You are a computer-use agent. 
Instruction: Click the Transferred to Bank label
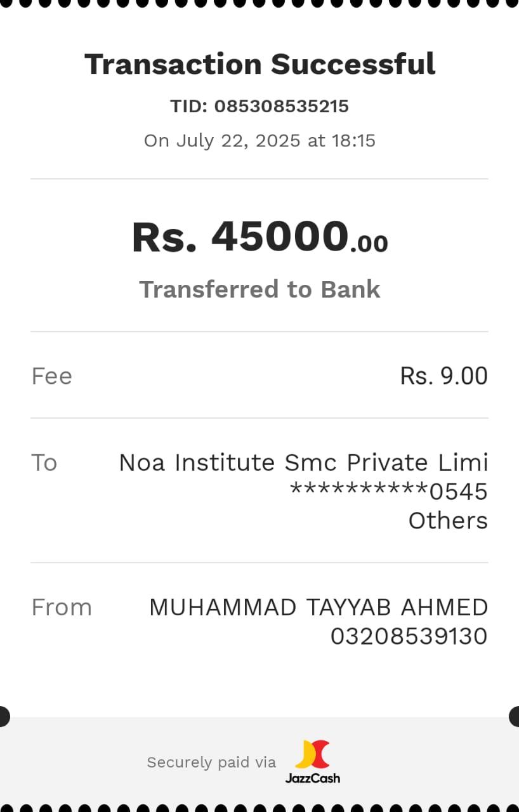pyautogui.click(x=259, y=289)
